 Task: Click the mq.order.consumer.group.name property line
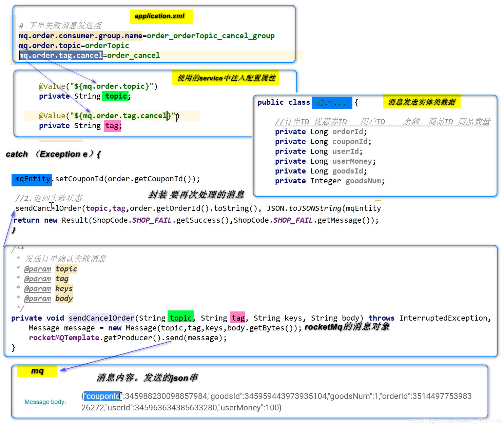click(x=147, y=36)
